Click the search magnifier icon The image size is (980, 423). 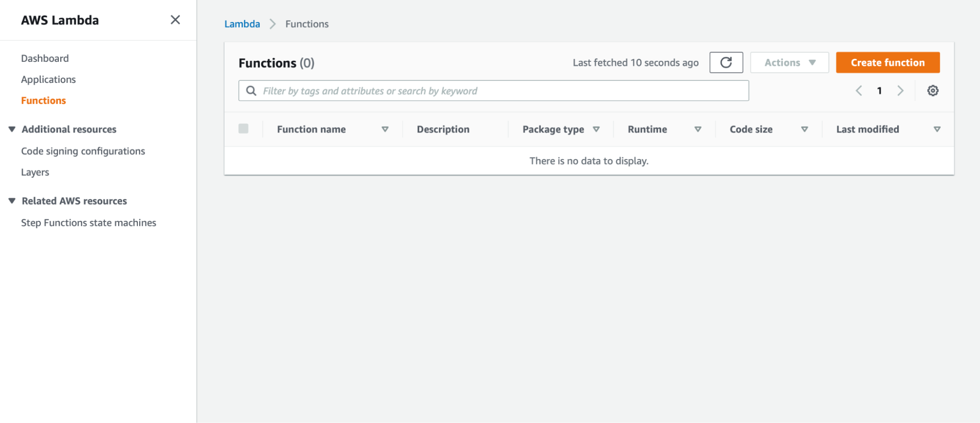[251, 91]
